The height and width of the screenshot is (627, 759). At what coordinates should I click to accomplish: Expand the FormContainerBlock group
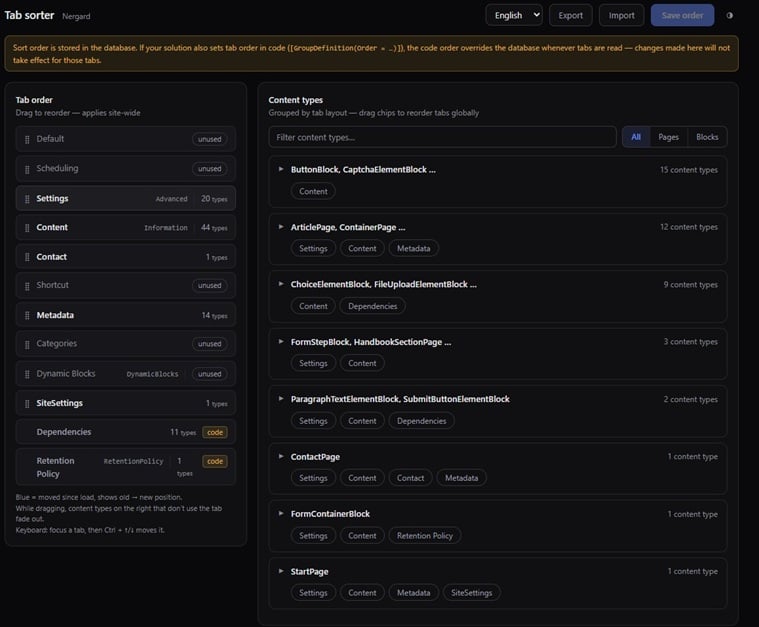point(281,514)
